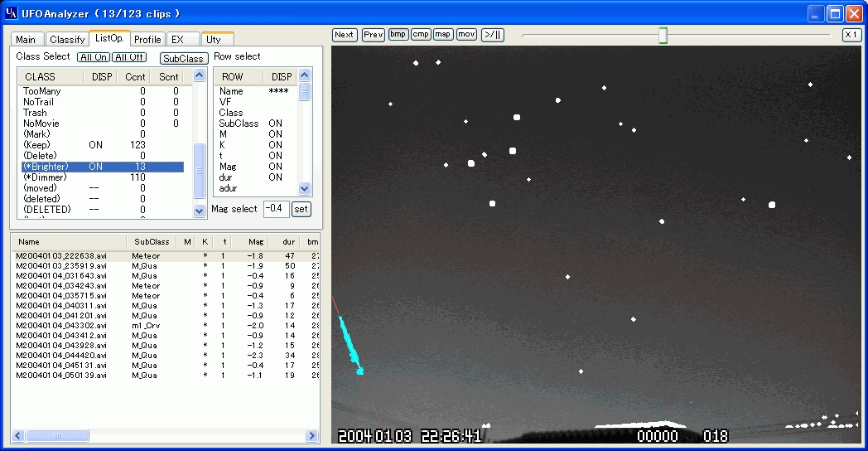Open the Profile tab
This screenshot has width=868, height=451.
[147, 40]
